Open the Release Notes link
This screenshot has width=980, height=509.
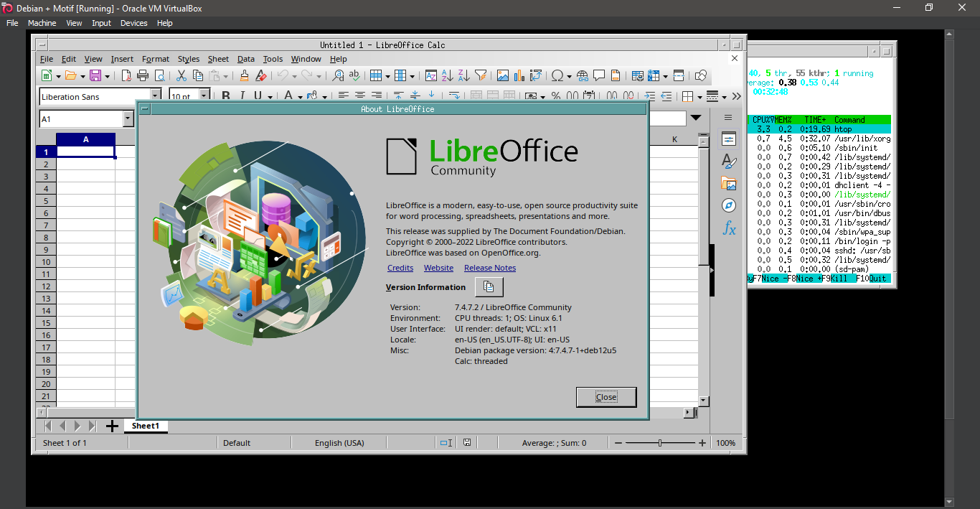point(489,268)
